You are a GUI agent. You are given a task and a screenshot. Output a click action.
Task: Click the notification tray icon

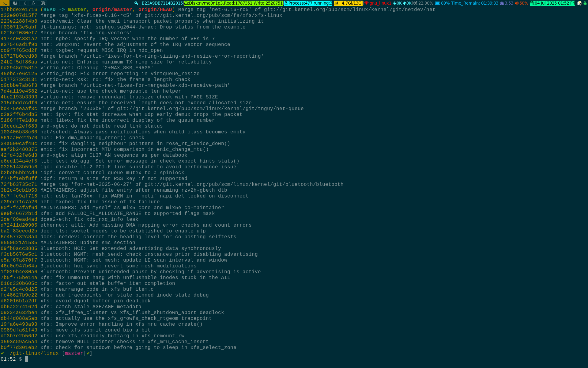[579, 3]
